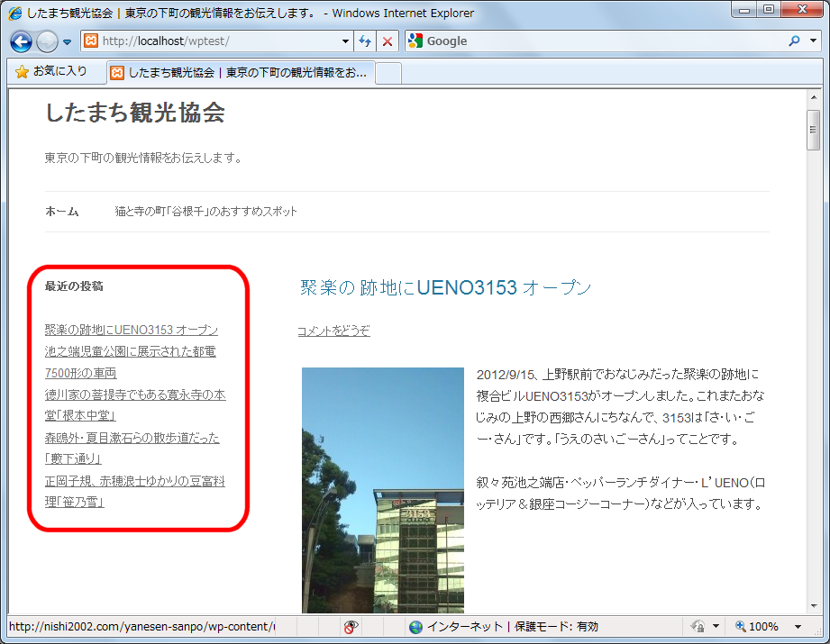Open the zoom level dropdown arrow

click(798, 627)
